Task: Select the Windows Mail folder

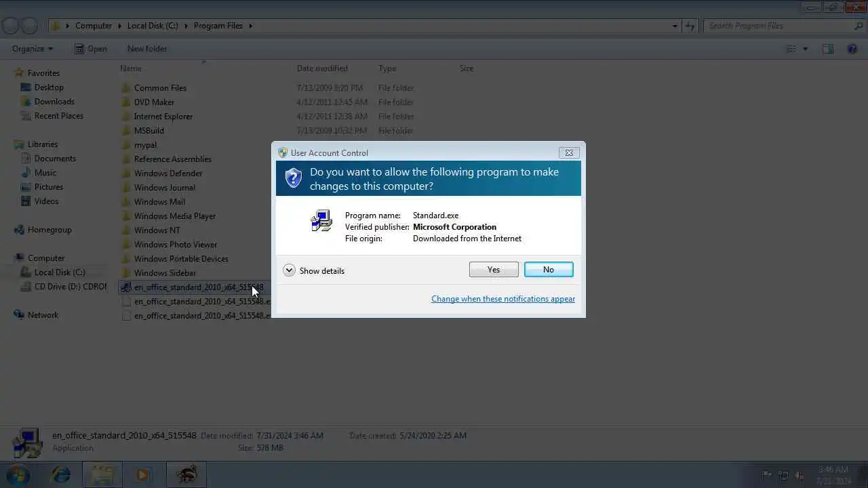Action: coord(159,202)
